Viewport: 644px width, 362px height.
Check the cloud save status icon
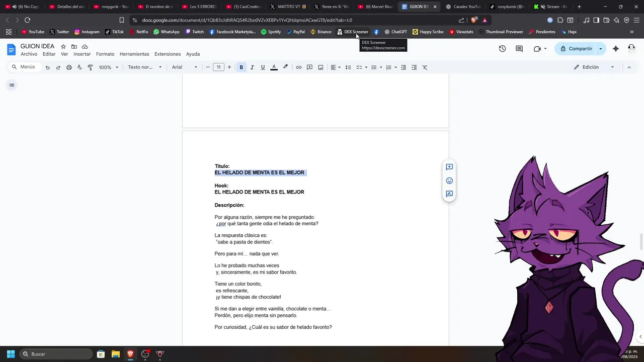coord(85,47)
